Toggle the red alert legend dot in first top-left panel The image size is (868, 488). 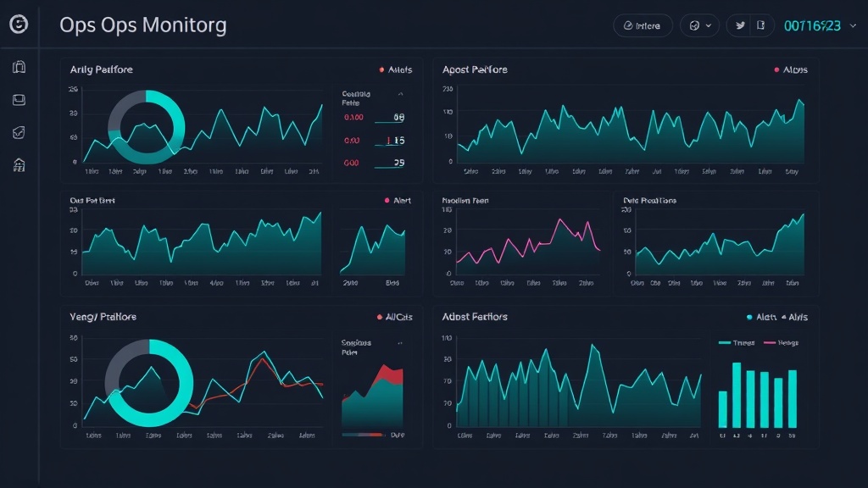[x=381, y=69]
